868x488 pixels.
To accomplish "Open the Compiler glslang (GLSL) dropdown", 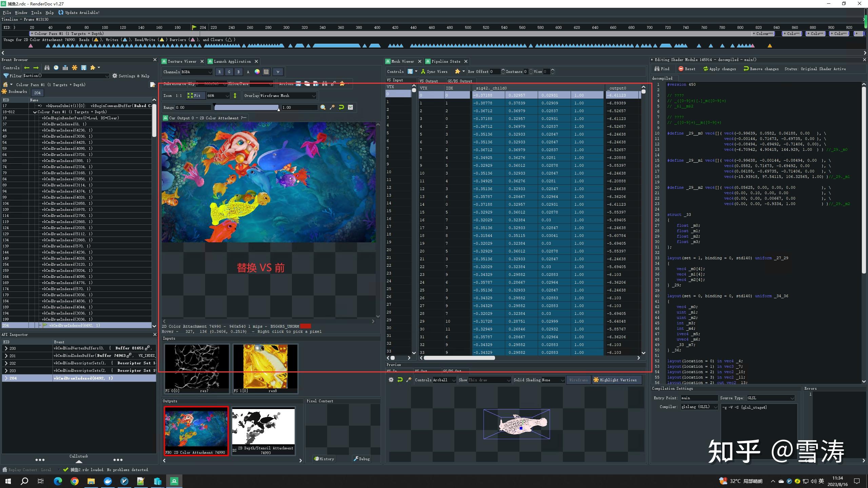I will (699, 407).
